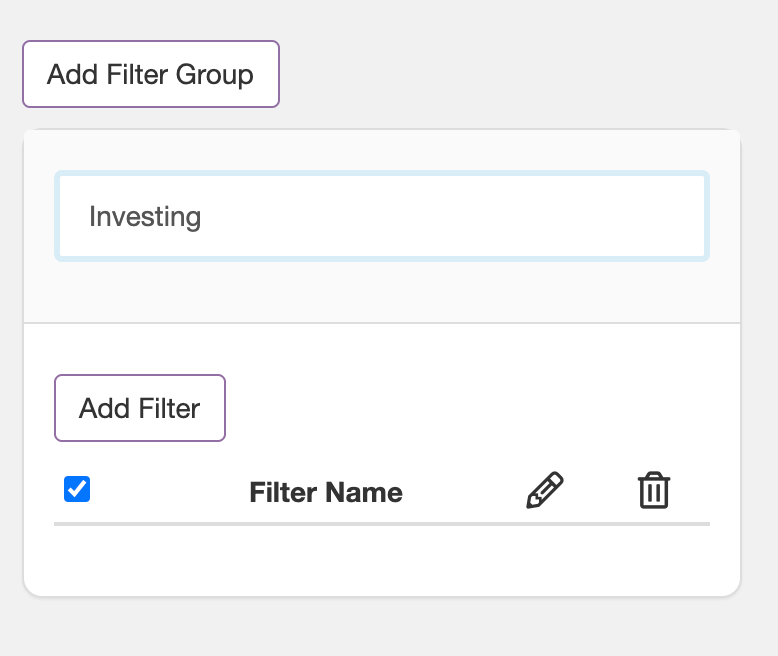This screenshot has height=656, width=778.
Task: Add a new filter to the Investing group
Action: tap(140, 408)
